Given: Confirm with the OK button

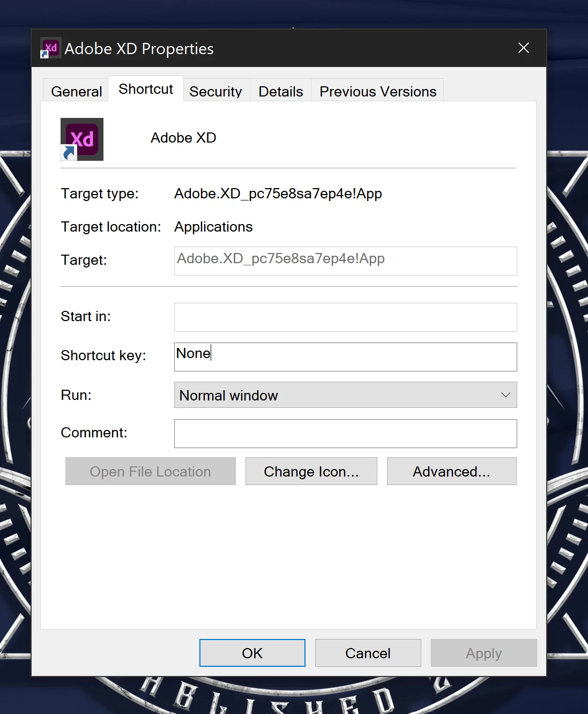Looking at the screenshot, I should 252,653.
